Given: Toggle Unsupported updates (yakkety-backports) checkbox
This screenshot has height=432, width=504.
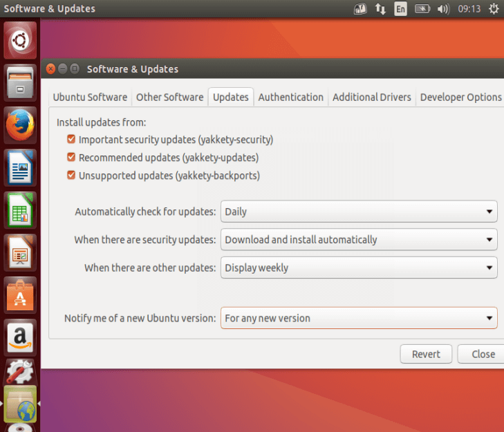Looking at the screenshot, I should (x=71, y=175).
